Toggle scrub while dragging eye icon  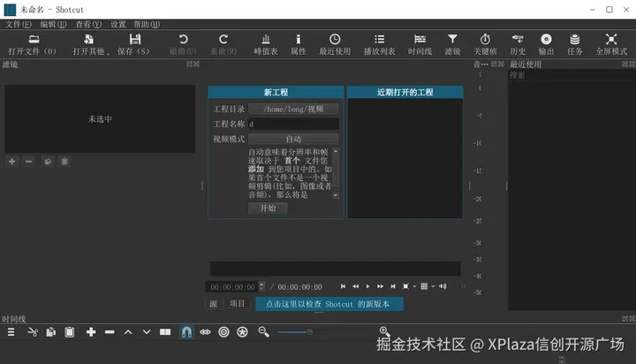(205, 332)
